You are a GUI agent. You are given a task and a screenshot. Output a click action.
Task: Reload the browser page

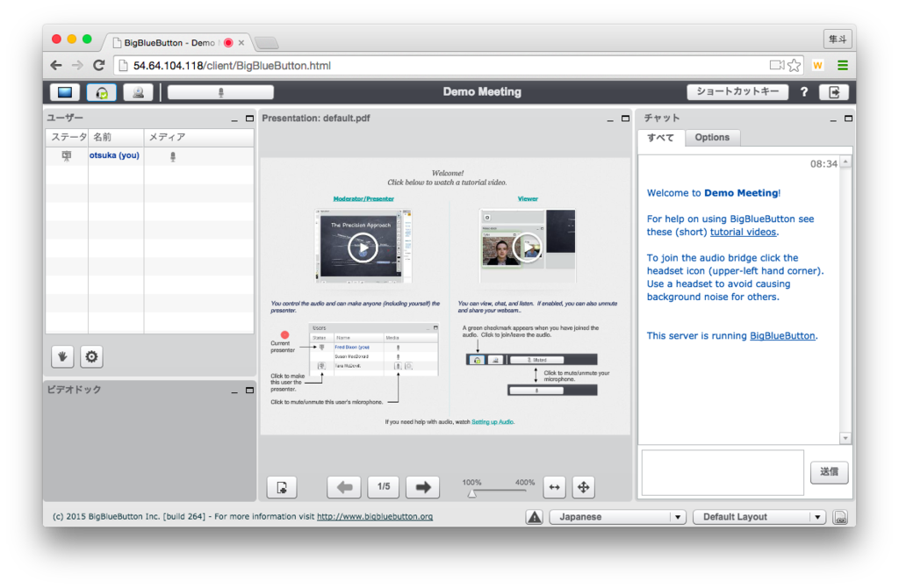pos(98,65)
